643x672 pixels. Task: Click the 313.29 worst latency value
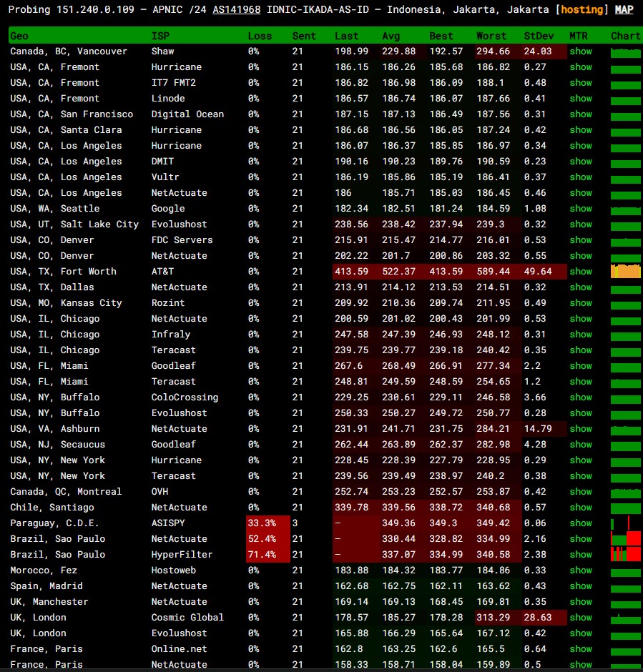click(x=494, y=618)
